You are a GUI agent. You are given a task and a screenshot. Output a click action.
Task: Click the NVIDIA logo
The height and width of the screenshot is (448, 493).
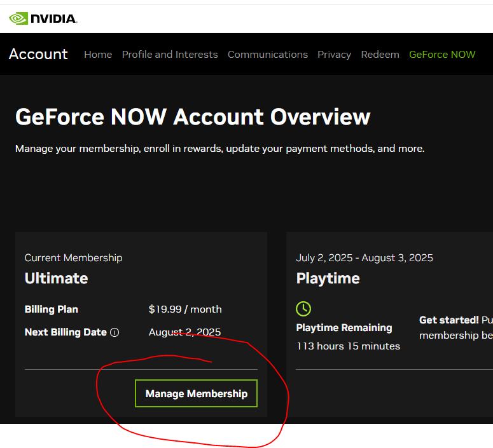43,18
